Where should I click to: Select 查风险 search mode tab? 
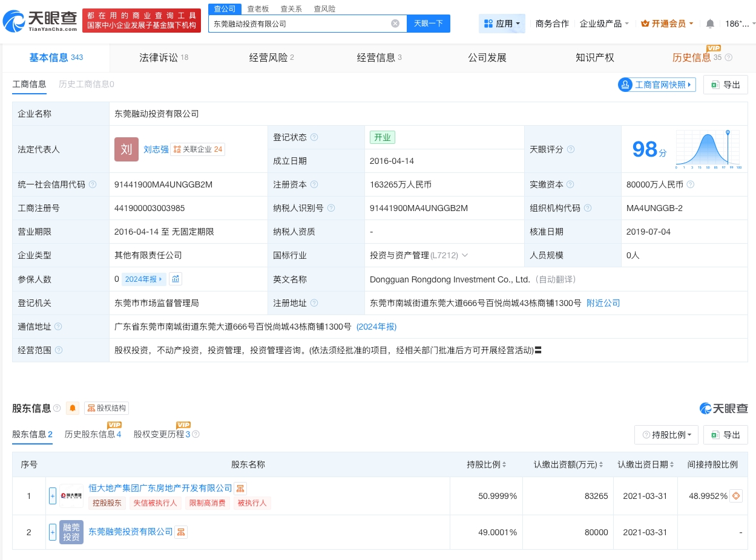tap(324, 9)
